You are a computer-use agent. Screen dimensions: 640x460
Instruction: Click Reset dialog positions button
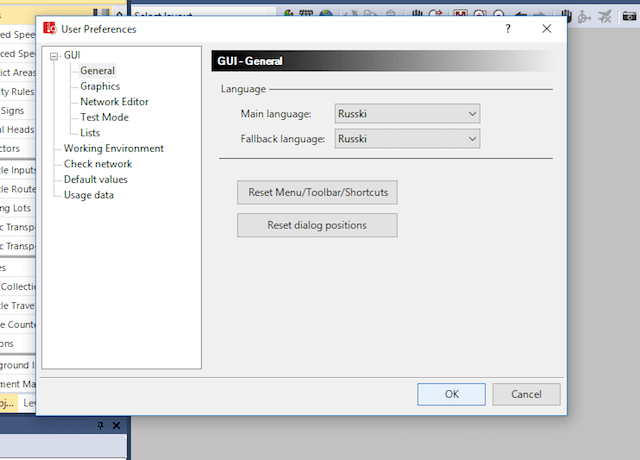pos(317,225)
